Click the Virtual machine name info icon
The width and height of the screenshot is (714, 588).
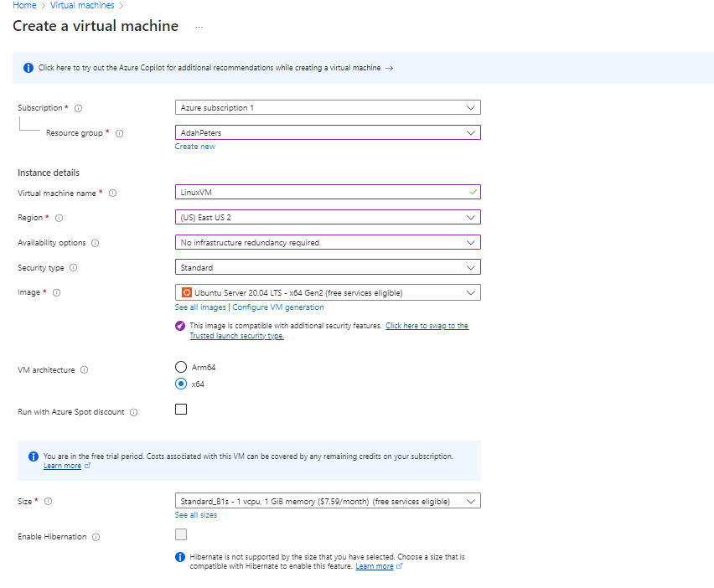(112, 193)
